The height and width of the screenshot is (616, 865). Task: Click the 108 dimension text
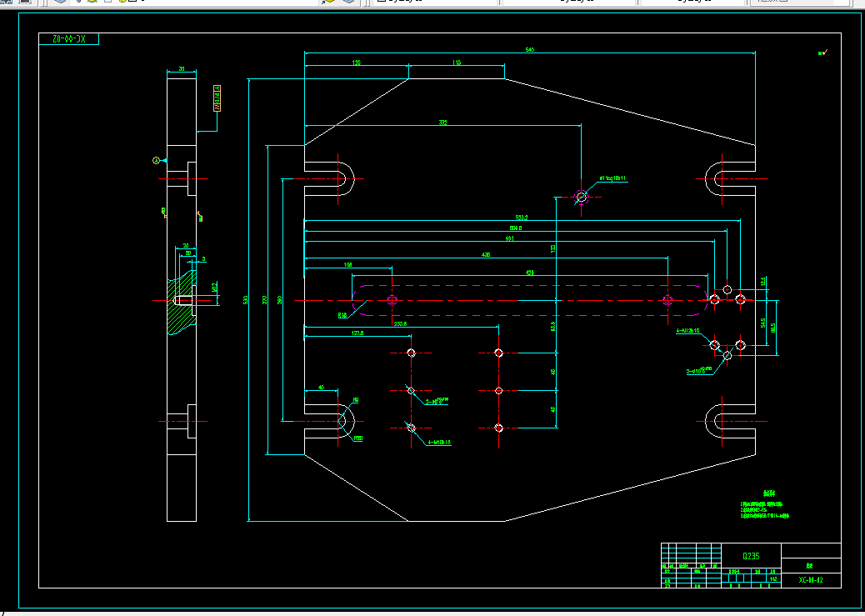click(x=347, y=265)
